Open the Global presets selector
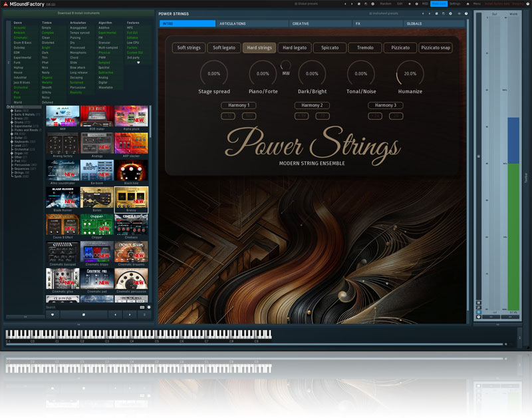 coord(307,3)
